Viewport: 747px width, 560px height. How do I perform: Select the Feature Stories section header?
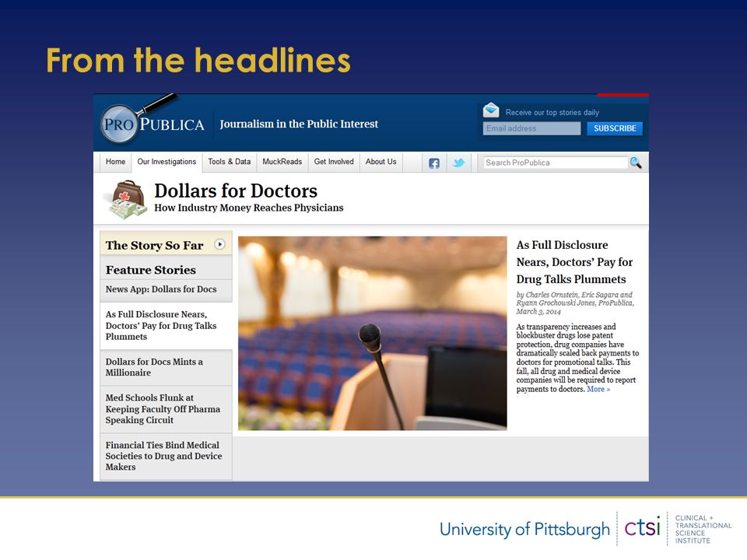click(150, 270)
